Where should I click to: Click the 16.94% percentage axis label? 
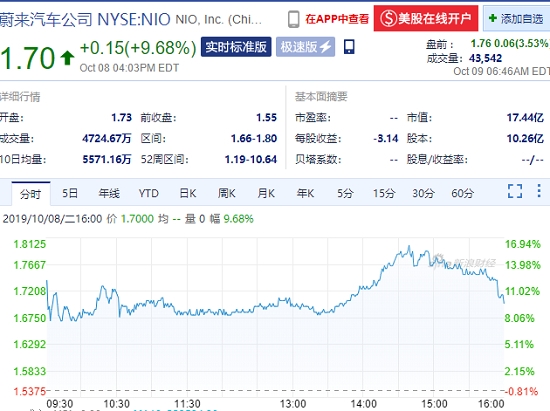[x=523, y=244]
